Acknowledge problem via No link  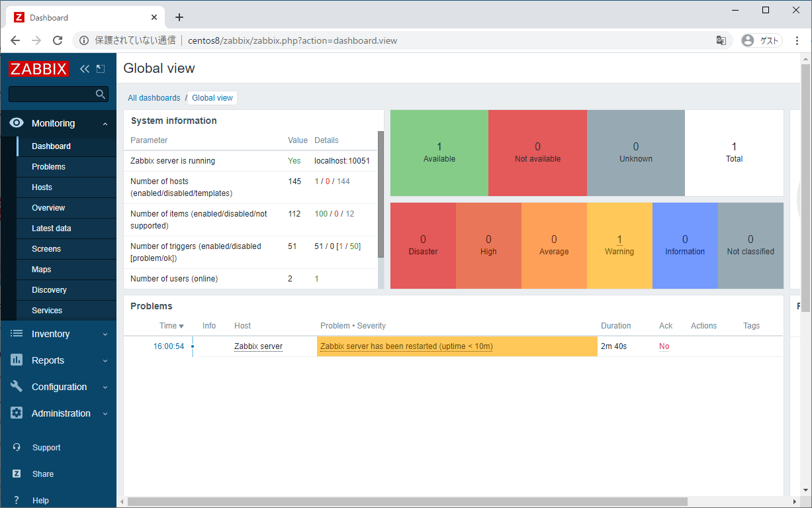point(664,346)
